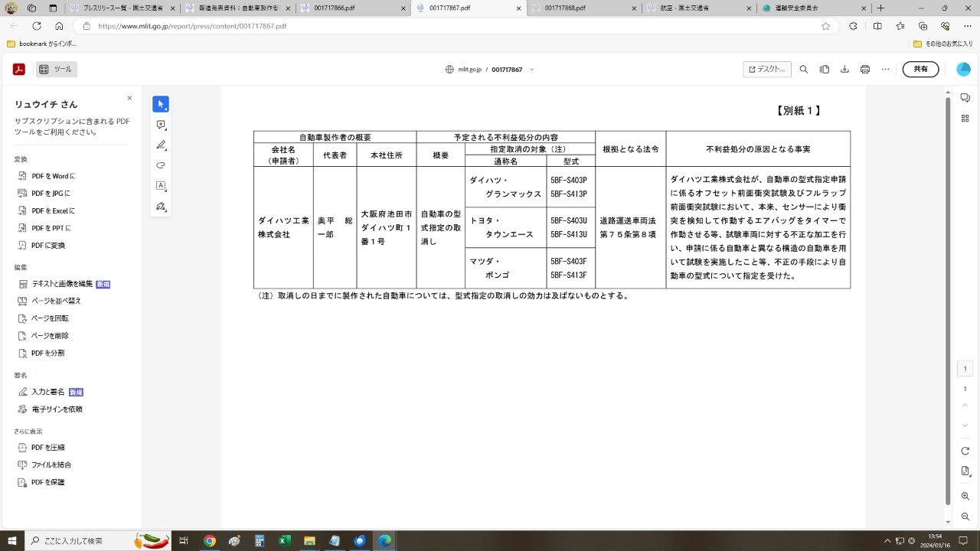980x551 pixels.
Task: Refresh the current page
Action: pyautogui.click(x=37, y=25)
